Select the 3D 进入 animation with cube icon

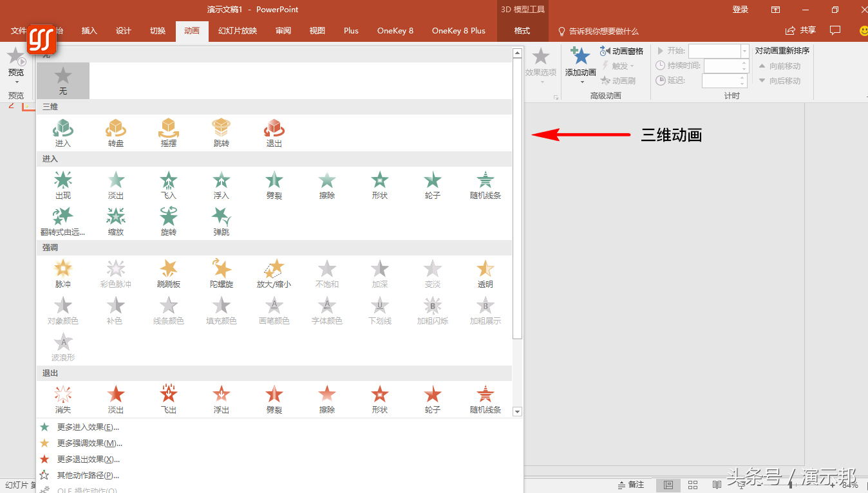point(63,133)
